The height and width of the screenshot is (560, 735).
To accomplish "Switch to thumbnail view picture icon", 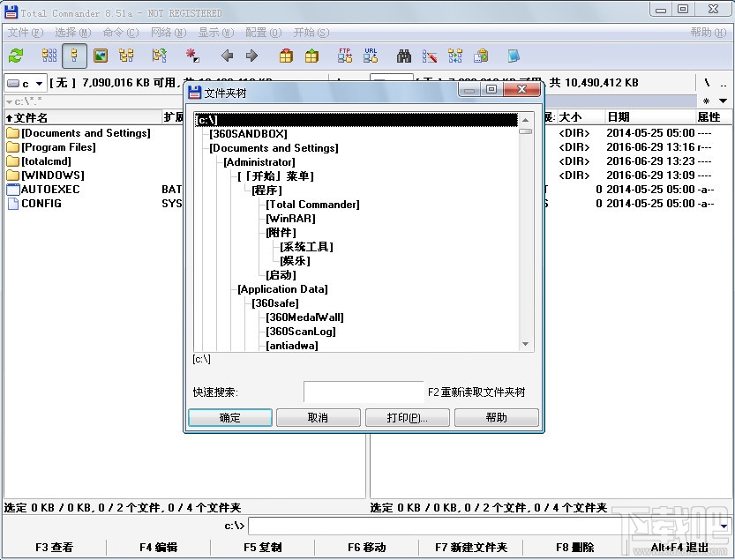I will [x=101, y=56].
